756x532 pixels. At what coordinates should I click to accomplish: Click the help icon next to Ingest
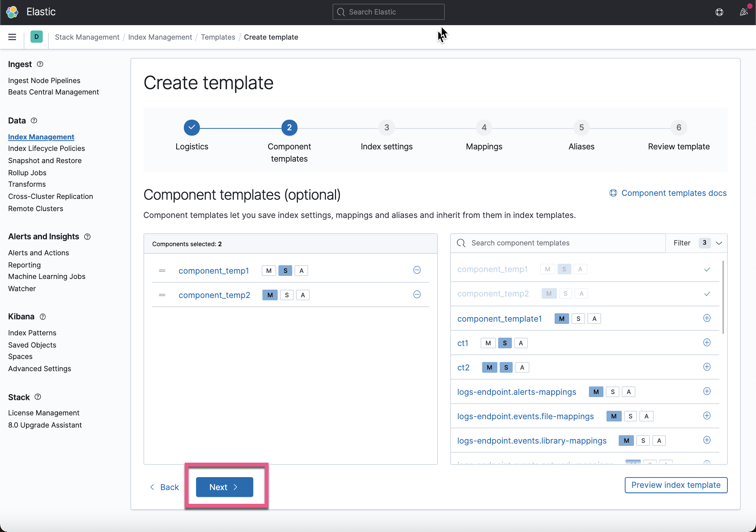(x=40, y=64)
